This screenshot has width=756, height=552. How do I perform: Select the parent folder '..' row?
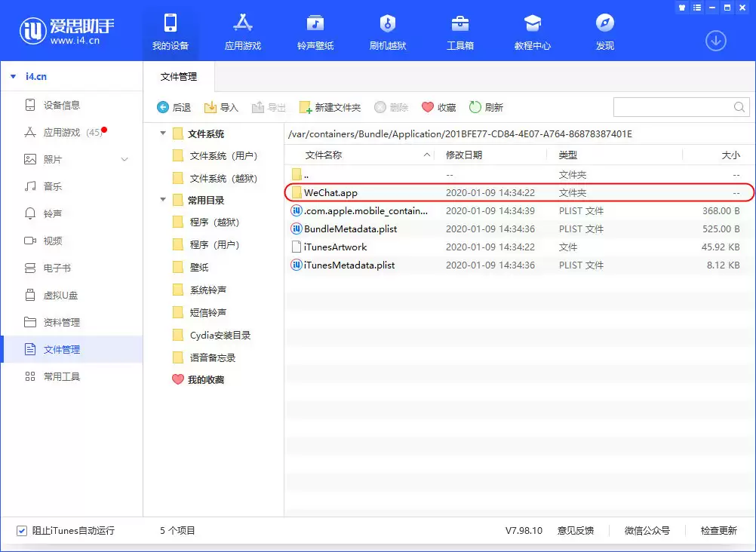click(519, 174)
